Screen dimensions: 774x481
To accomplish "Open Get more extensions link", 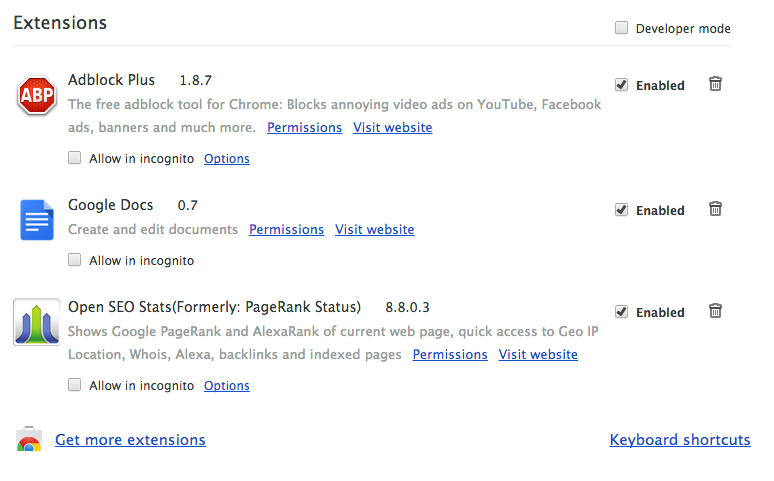I will [x=130, y=440].
